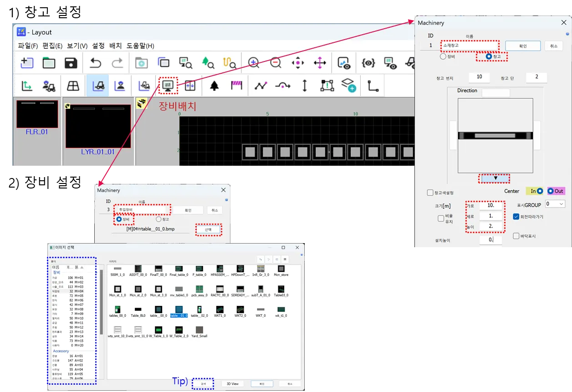This screenshot has height=392, width=572.
Task: Click the save floppy disk icon
Action: 71,63
